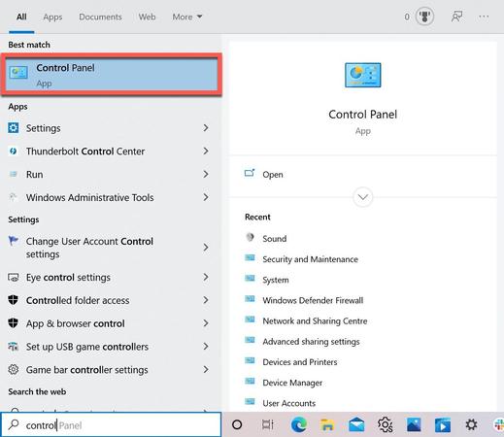Expand Thunderbolt Control Center result arrow
Viewport: 504px width, 437px height.
click(206, 151)
